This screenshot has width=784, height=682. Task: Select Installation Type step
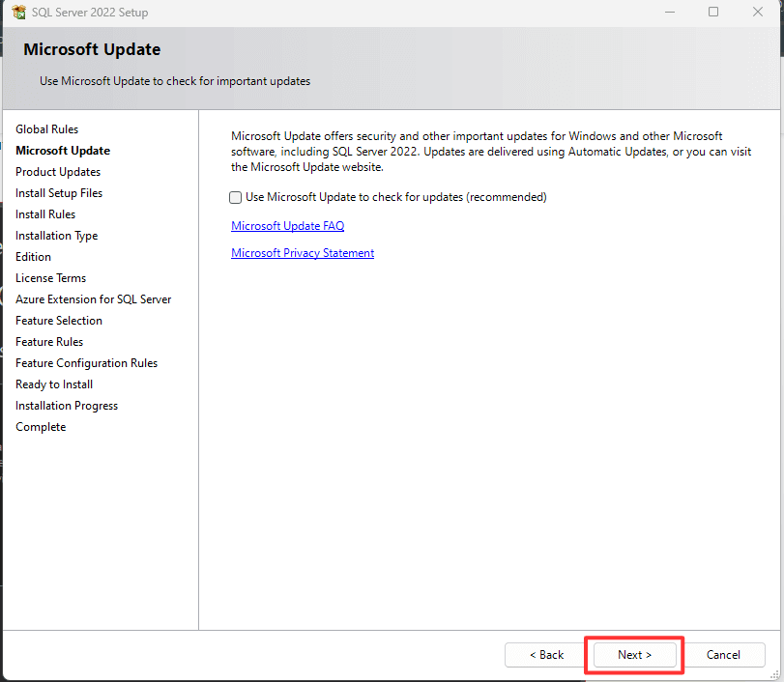click(56, 236)
